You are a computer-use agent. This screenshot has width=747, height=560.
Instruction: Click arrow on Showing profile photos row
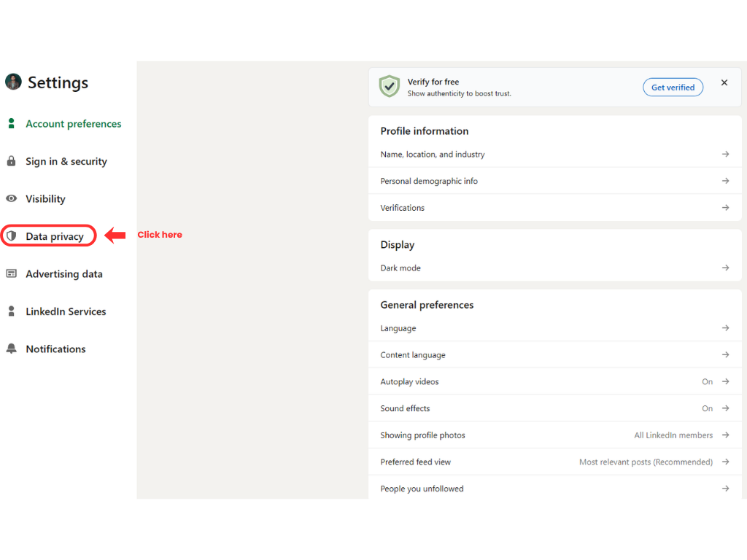click(x=725, y=435)
